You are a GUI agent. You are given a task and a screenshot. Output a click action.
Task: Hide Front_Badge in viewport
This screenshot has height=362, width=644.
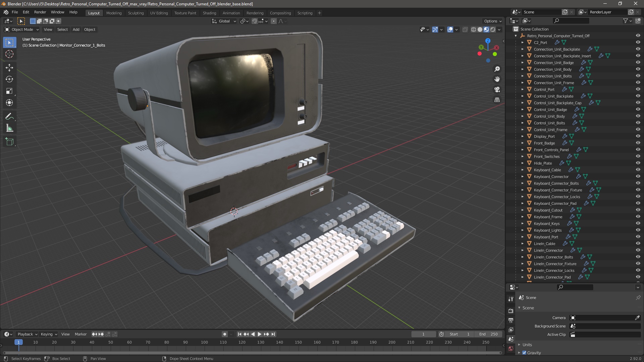point(638,143)
